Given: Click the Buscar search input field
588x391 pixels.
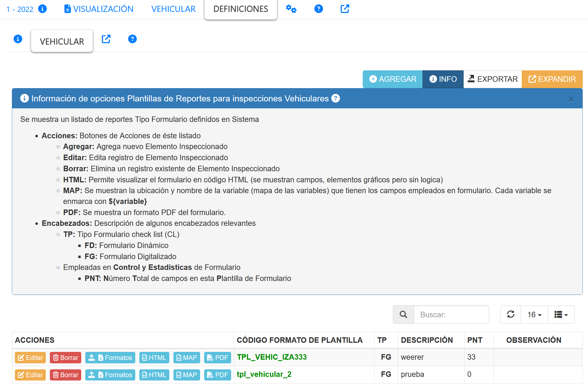Looking at the screenshot, I should (x=451, y=315).
